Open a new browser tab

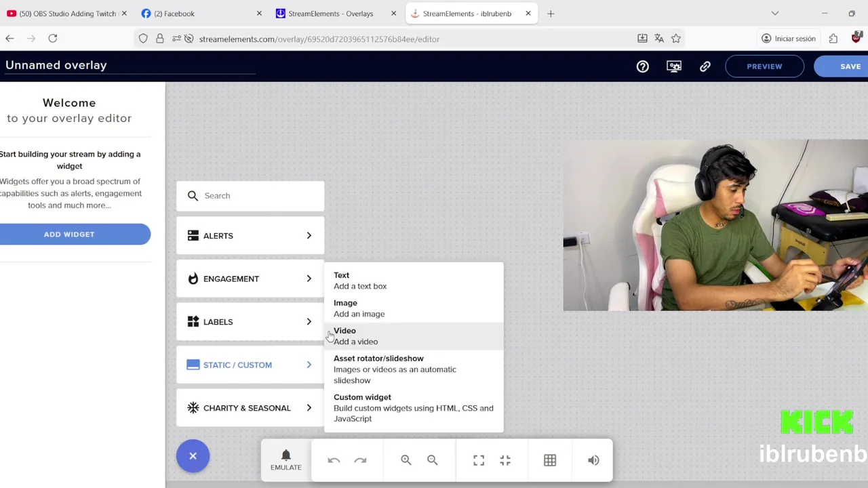pos(551,14)
